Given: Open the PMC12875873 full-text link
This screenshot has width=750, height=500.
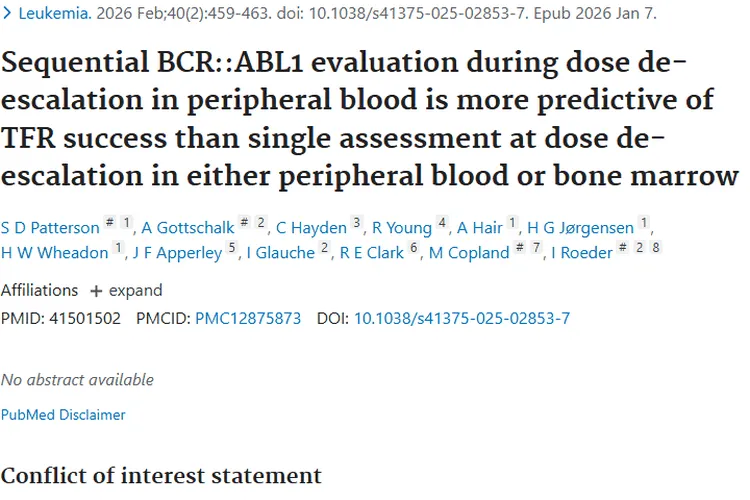Looking at the screenshot, I should [x=248, y=319].
